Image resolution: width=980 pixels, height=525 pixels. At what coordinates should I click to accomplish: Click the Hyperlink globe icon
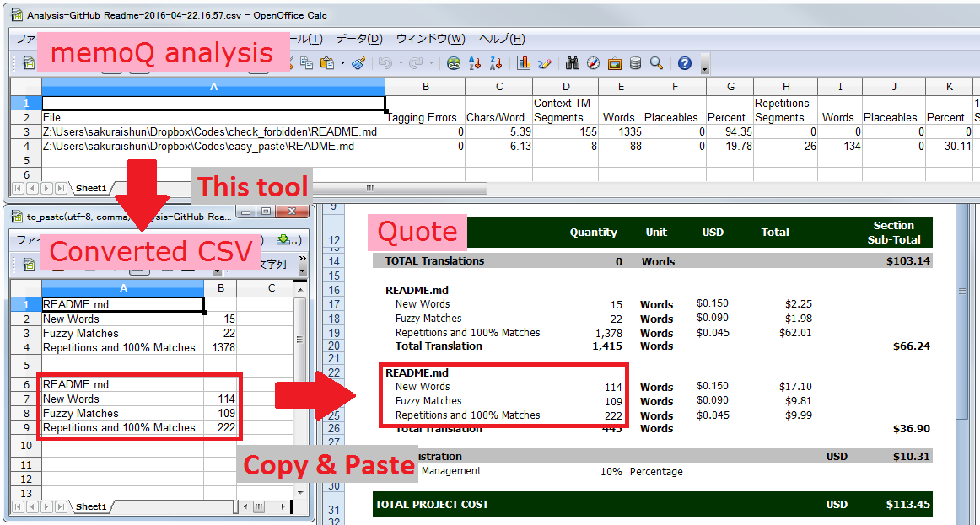(x=455, y=63)
